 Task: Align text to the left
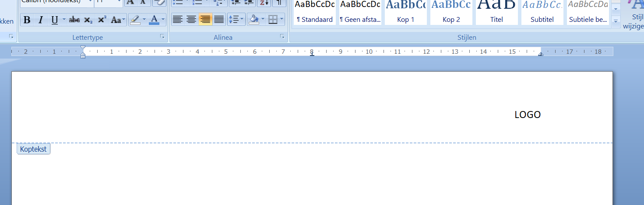177,19
